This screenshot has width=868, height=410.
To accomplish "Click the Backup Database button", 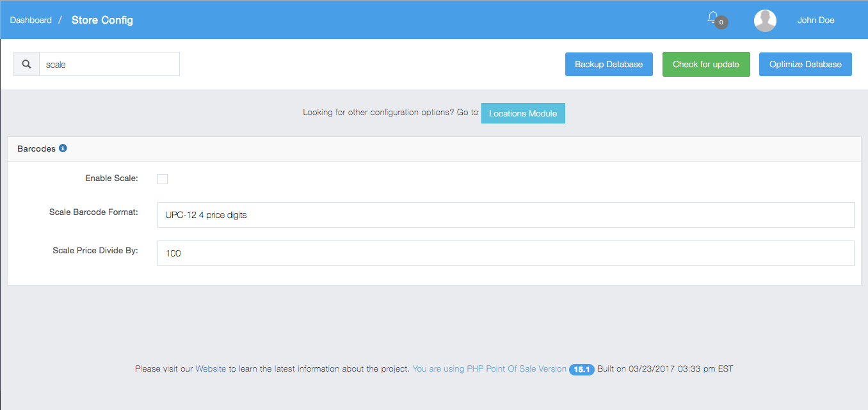I will click(608, 65).
